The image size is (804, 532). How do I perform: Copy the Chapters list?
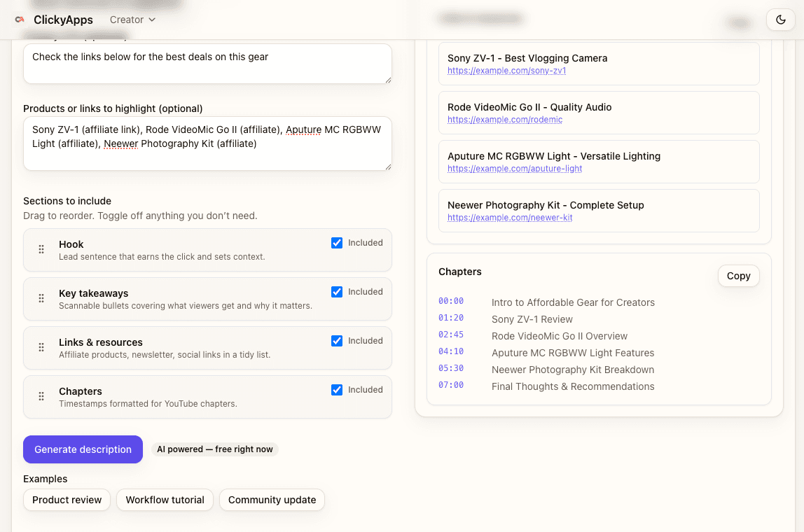[x=738, y=276]
